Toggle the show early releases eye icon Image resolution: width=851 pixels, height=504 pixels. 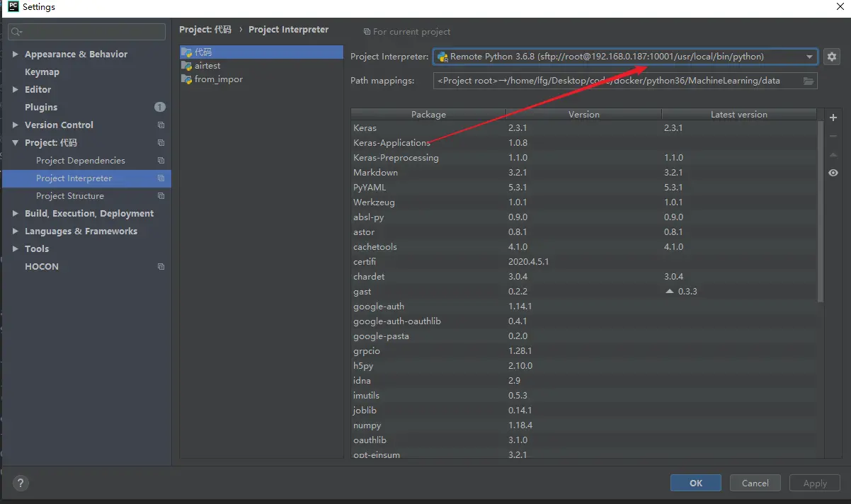833,173
